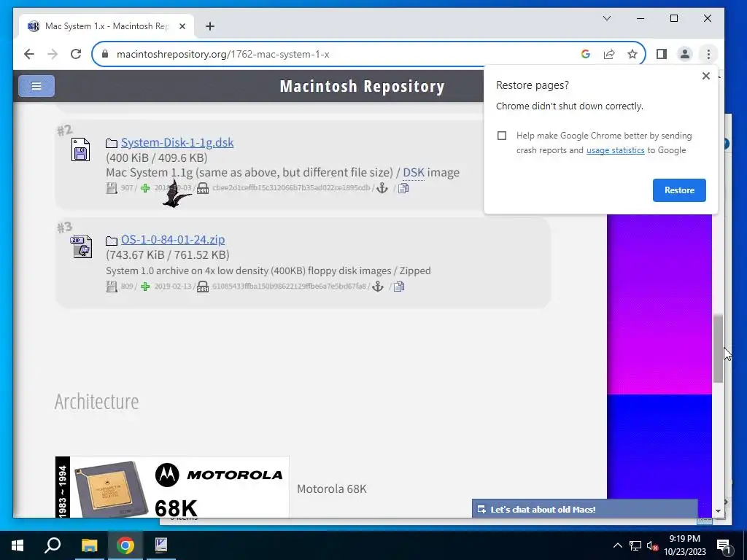Click the scrollbar down arrow

[718, 511]
